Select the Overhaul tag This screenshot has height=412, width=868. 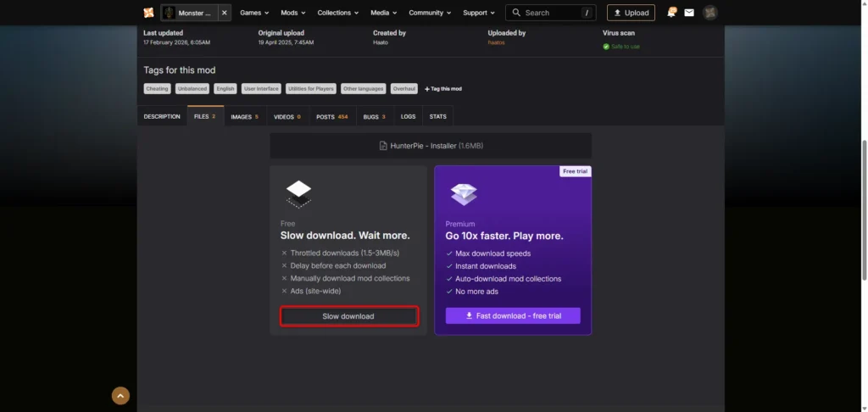[404, 89]
